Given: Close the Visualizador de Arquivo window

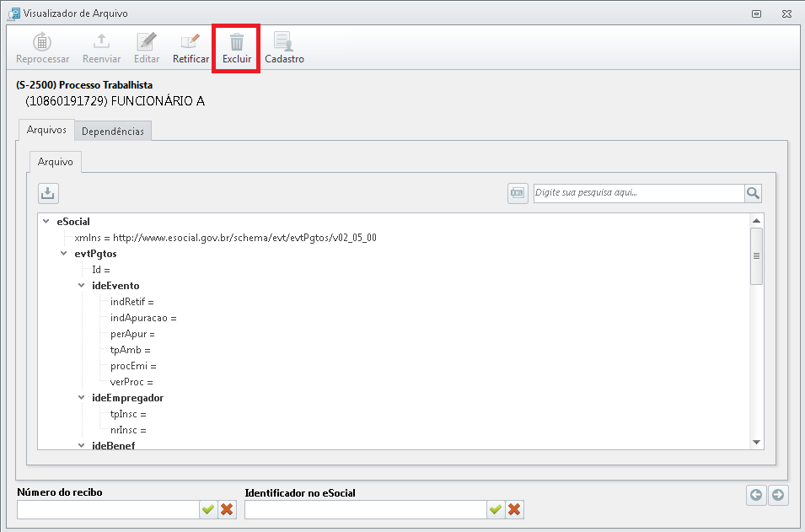Looking at the screenshot, I should click(x=786, y=13).
